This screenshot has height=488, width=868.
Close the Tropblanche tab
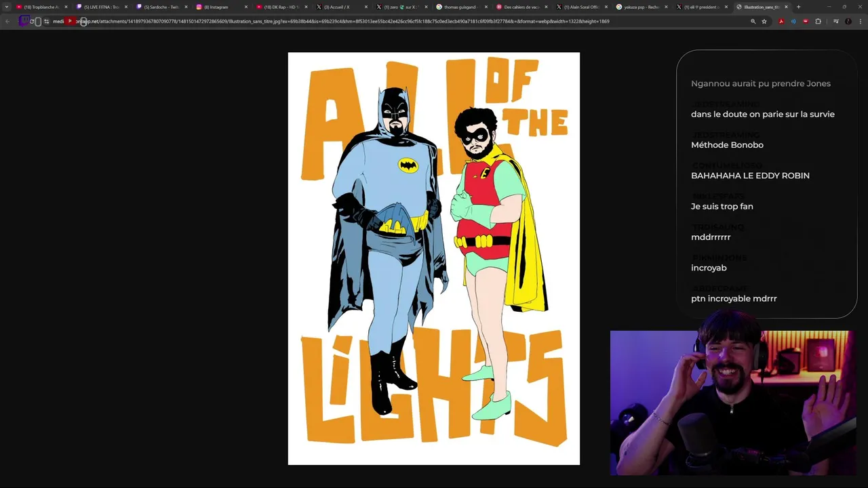point(66,7)
